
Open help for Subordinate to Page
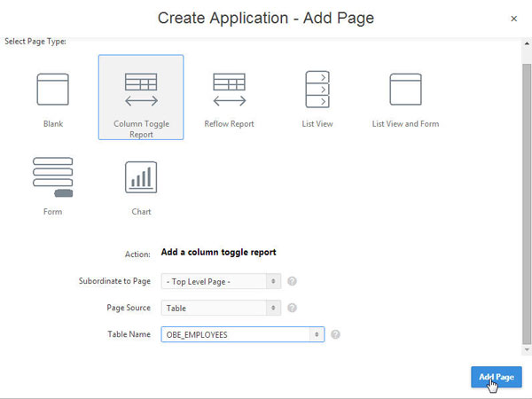(292, 281)
